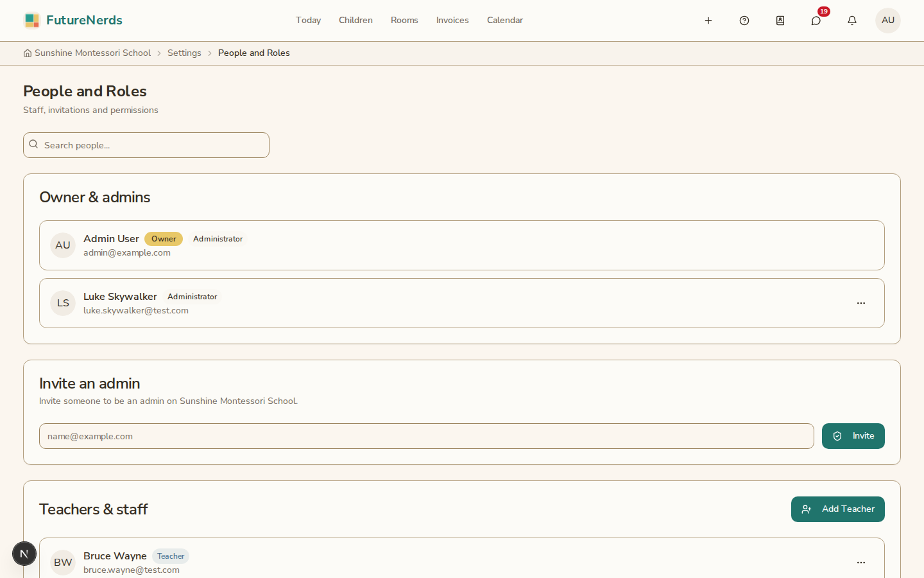Image resolution: width=924 pixels, height=578 pixels.
Task: Click admin@example.com email text
Action: point(127,253)
